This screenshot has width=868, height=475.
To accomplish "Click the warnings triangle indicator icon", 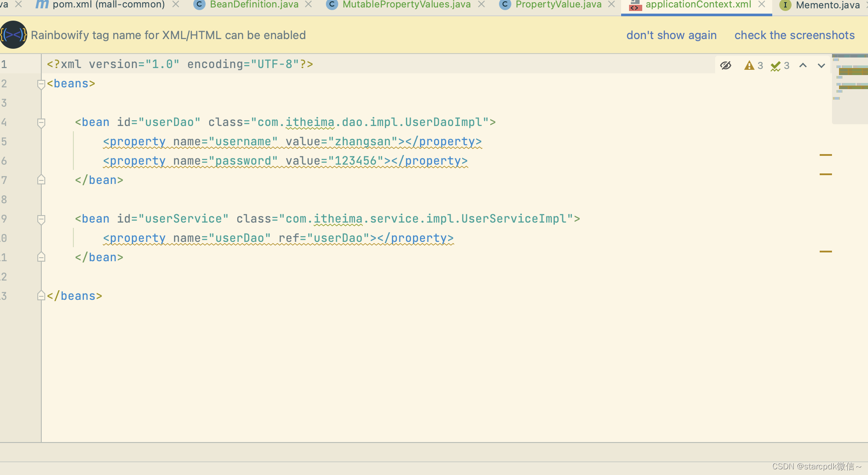I will coord(749,65).
